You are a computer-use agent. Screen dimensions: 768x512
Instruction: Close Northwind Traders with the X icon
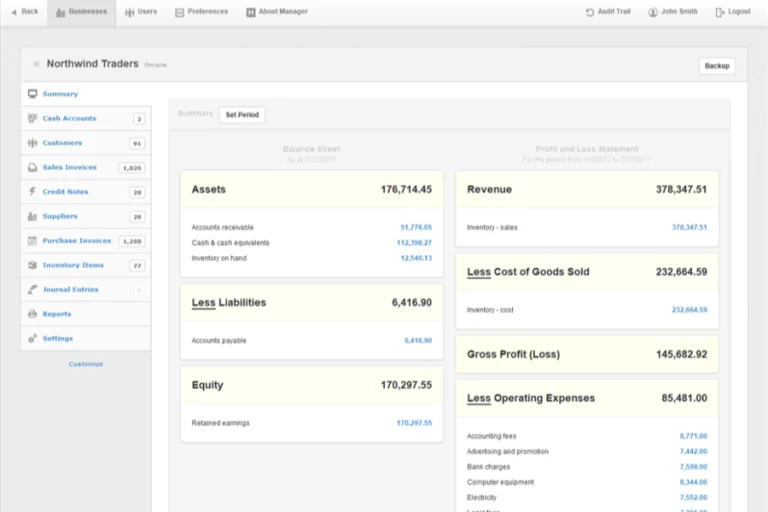(x=36, y=64)
